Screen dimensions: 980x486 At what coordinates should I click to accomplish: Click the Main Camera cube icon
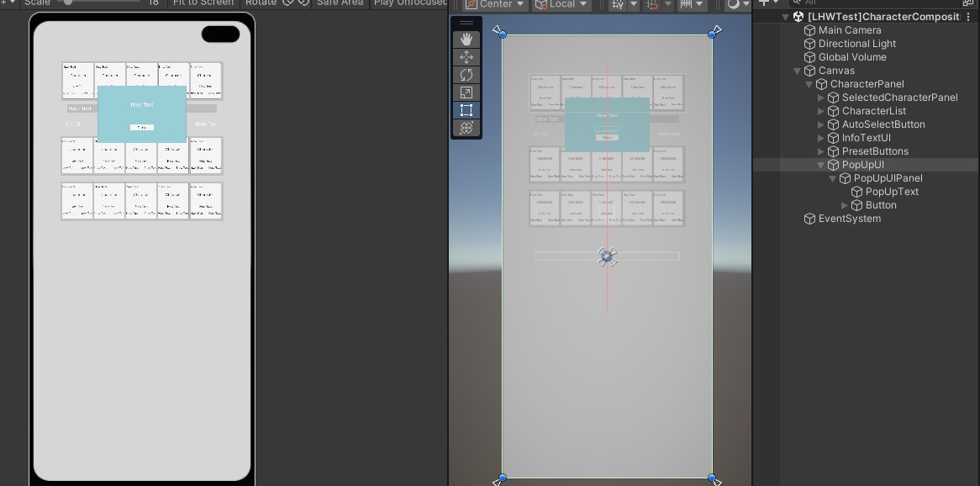[809, 30]
